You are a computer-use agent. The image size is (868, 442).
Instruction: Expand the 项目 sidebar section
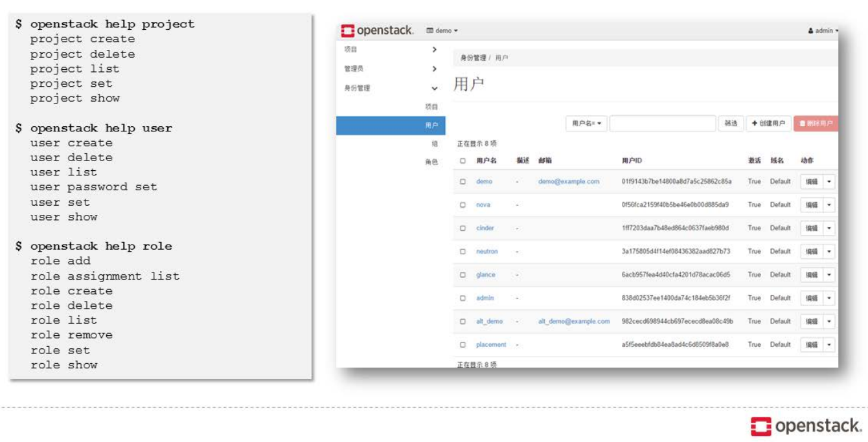[391, 49]
